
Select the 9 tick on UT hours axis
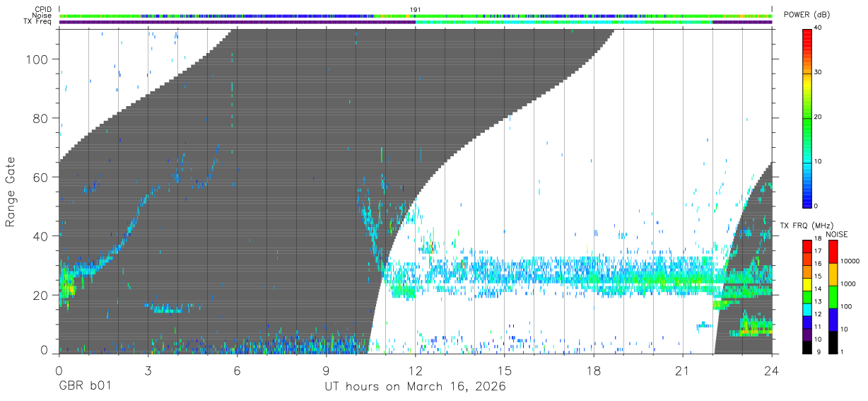327,370
